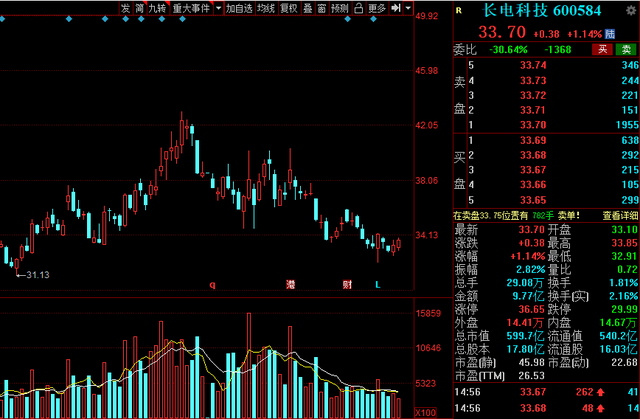Click the diamond marker below 预测 button
Screen dimensions: 640x419
coord(348,19)
